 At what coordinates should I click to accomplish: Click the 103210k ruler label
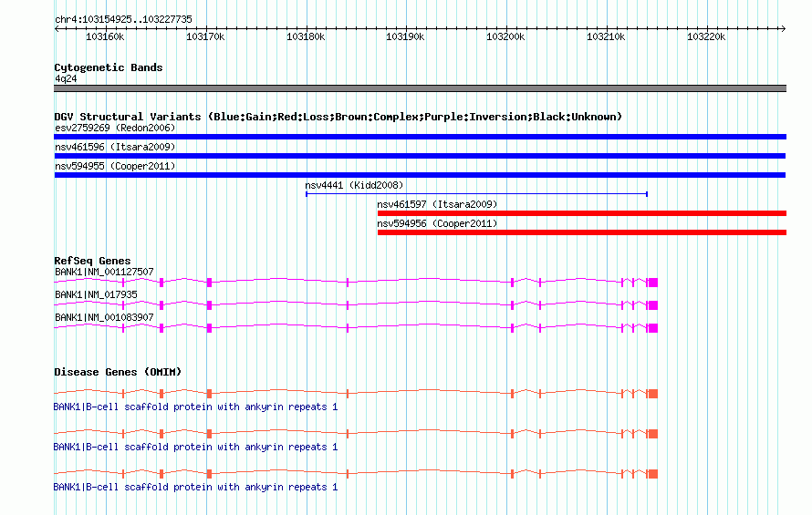[606, 36]
